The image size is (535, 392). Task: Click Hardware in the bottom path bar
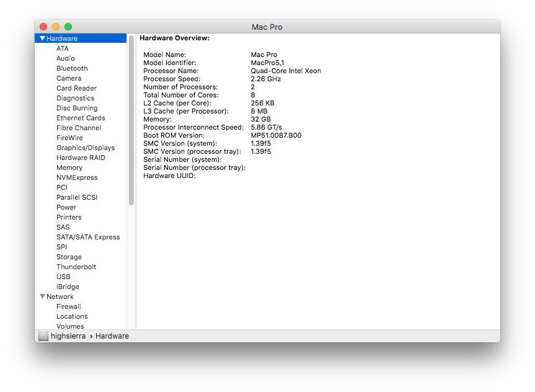pyautogui.click(x=112, y=336)
